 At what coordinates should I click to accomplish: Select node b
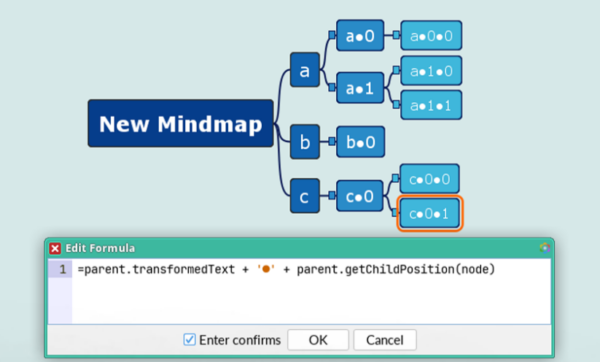pos(305,142)
